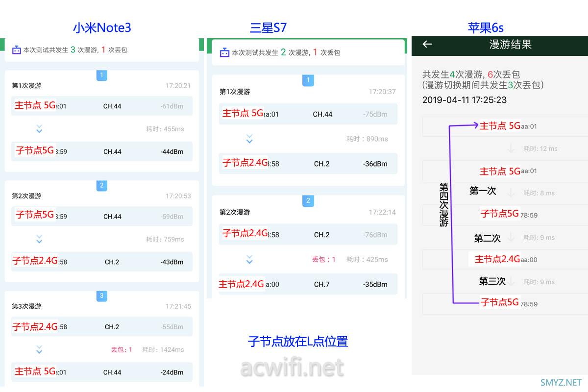
Task: Open the CH.2 row showing -43dBm
Action: pyautogui.click(x=102, y=262)
